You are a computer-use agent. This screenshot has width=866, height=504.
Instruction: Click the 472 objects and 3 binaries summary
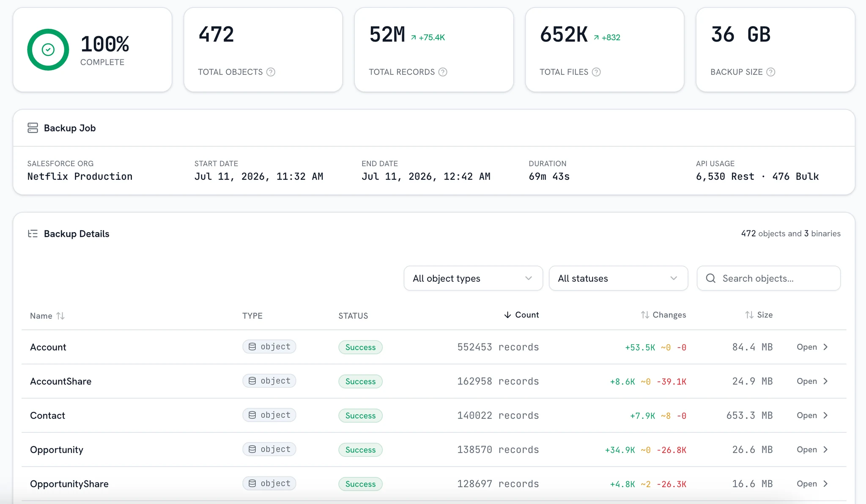coord(791,233)
